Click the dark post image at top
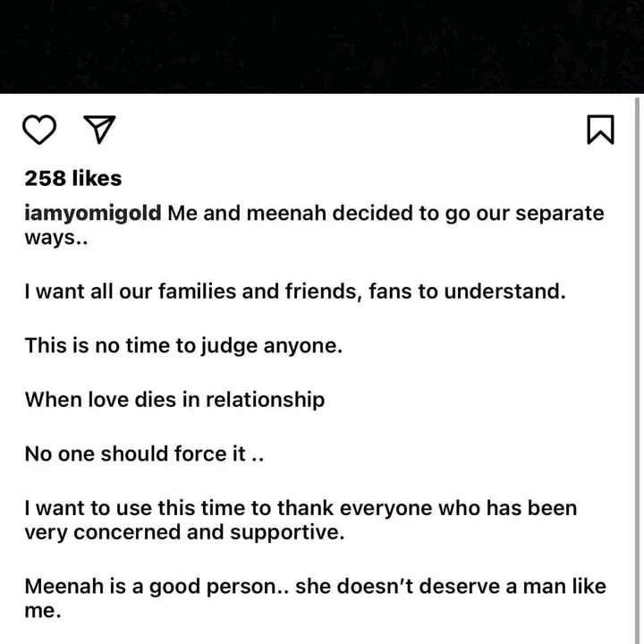Image resolution: width=644 pixels, height=644 pixels. (x=322, y=45)
